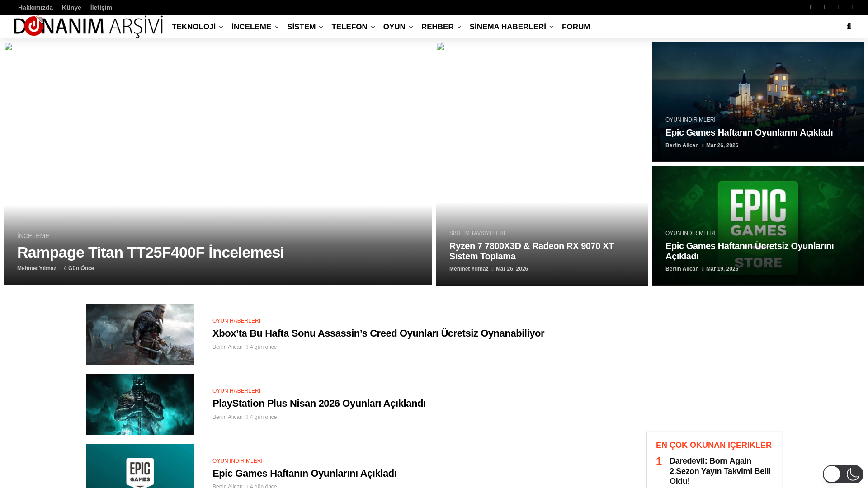
Task: Open the FORUM menu item
Action: pyautogui.click(x=576, y=27)
